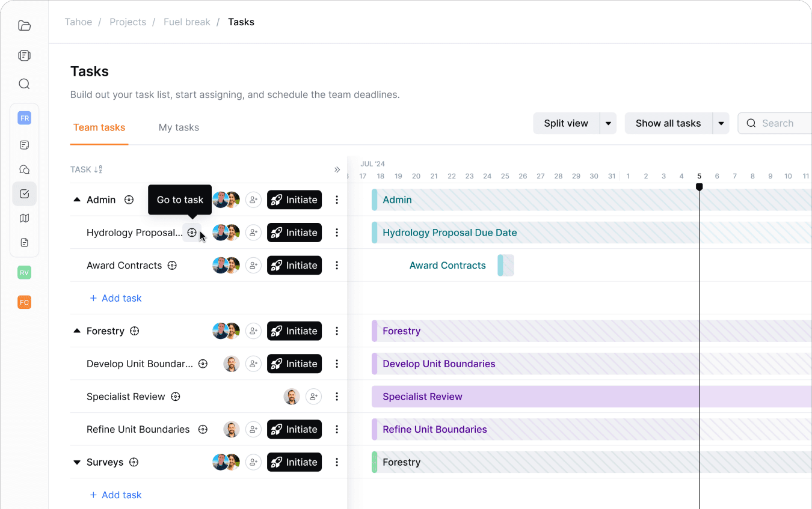
Task: Open the Show all tasks dropdown arrow
Action: 721,123
